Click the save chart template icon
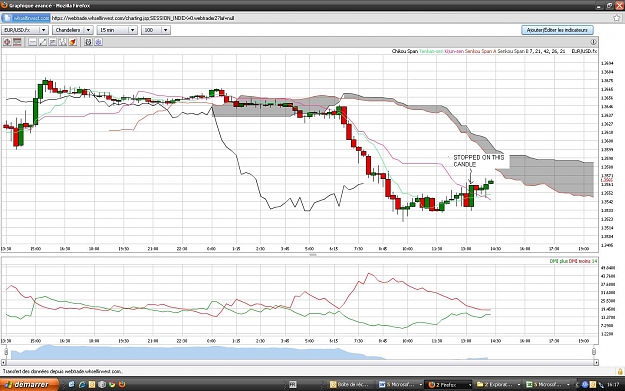Image resolution: width=625 pixels, height=391 pixels. click(88, 42)
